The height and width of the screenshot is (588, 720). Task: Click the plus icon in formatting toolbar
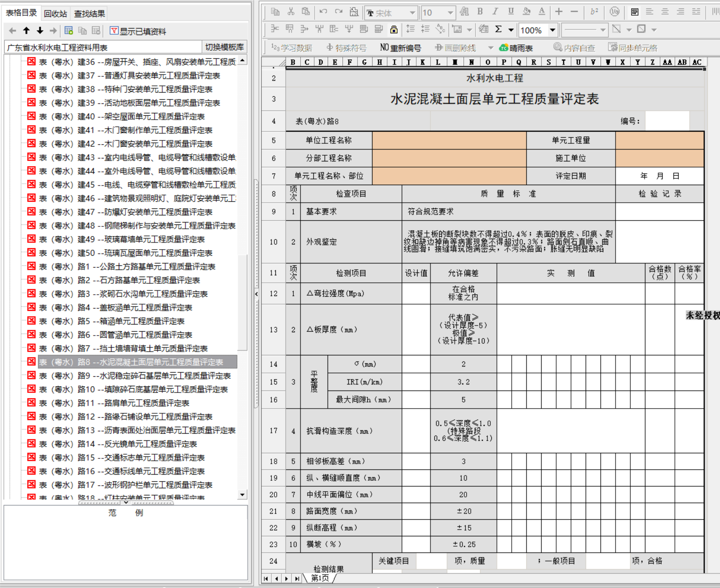pos(559,12)
